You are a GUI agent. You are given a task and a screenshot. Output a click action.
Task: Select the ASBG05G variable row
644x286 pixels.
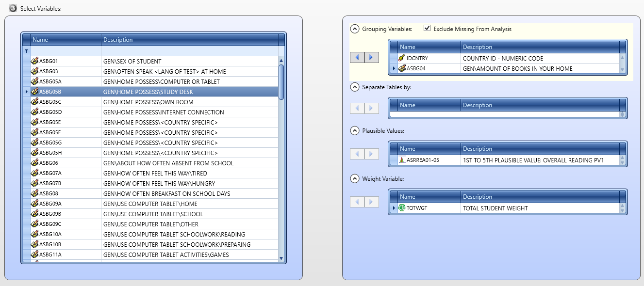[x=150, y=143]
